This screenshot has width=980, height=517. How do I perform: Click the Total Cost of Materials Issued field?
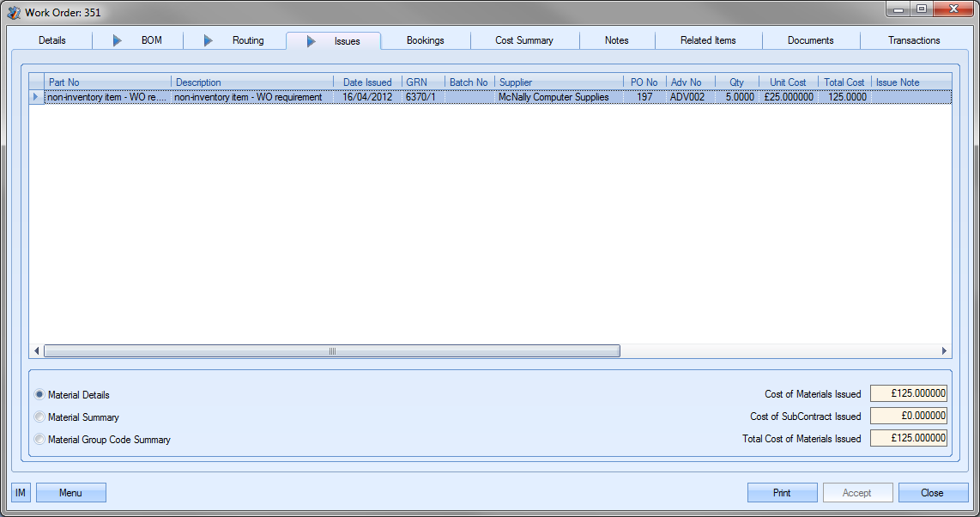pyautogui.click(x=908, y=439)
